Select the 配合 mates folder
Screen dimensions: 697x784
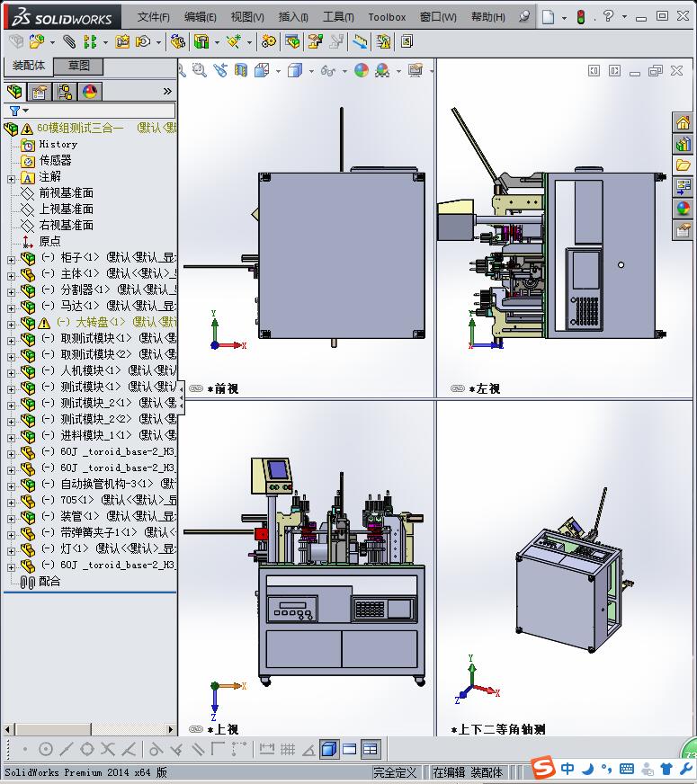[x=49, y=582]
